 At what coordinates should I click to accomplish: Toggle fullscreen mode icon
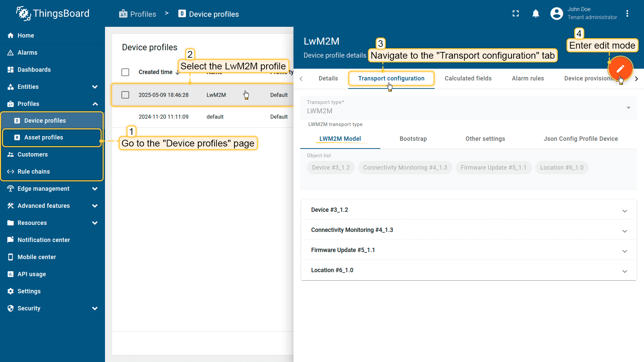(516, 14)
